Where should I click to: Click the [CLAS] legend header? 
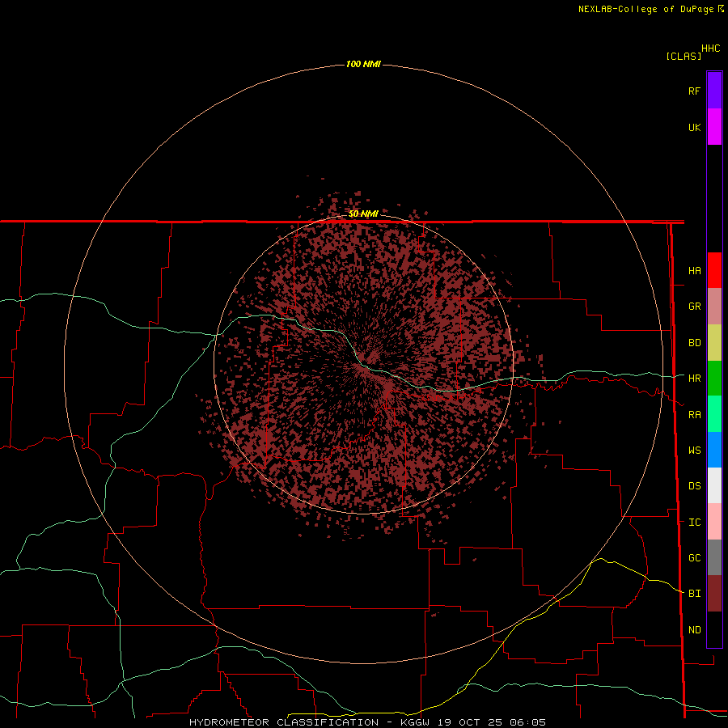pyautogui.click(x=684, y=56)
